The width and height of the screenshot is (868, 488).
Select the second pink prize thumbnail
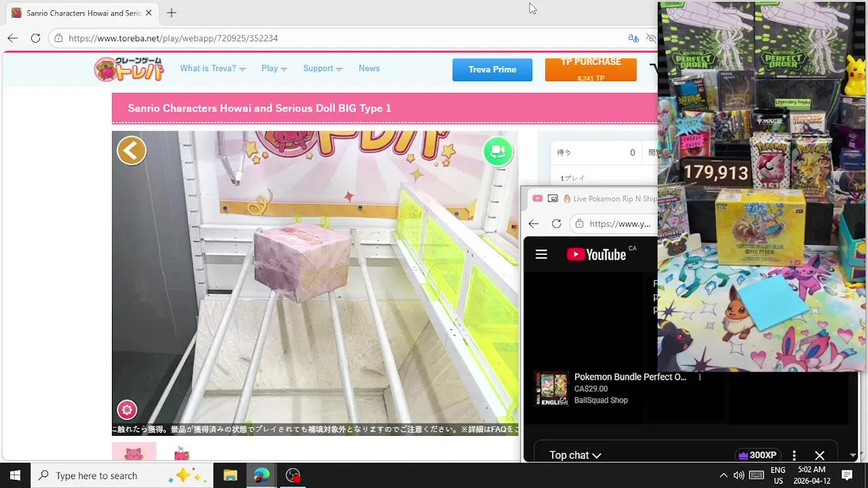(x=181, y=453)
